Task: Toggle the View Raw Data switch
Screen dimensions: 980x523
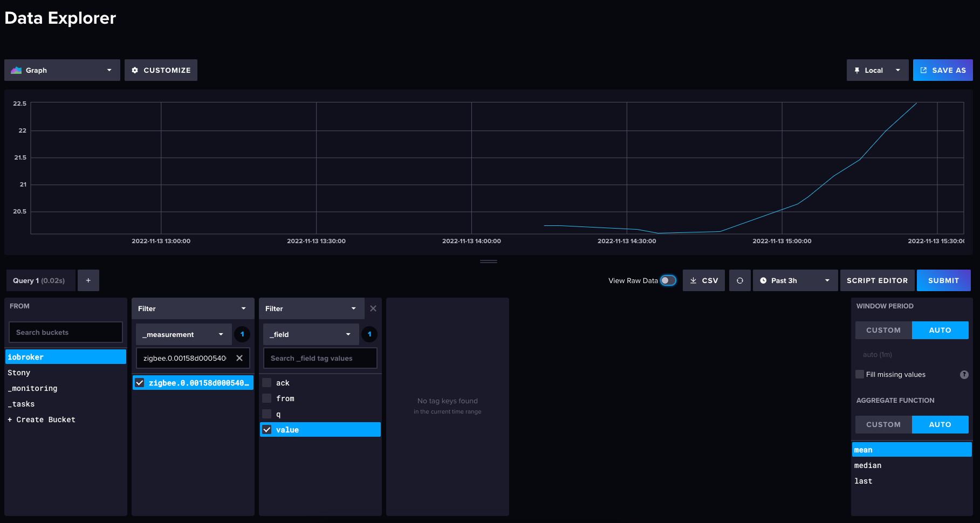Action: click(668, 280)
